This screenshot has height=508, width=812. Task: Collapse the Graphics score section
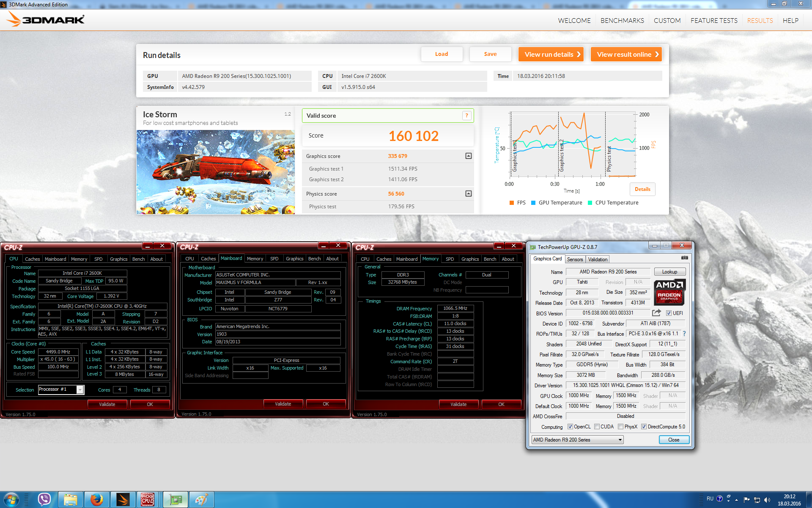(468, 156)
